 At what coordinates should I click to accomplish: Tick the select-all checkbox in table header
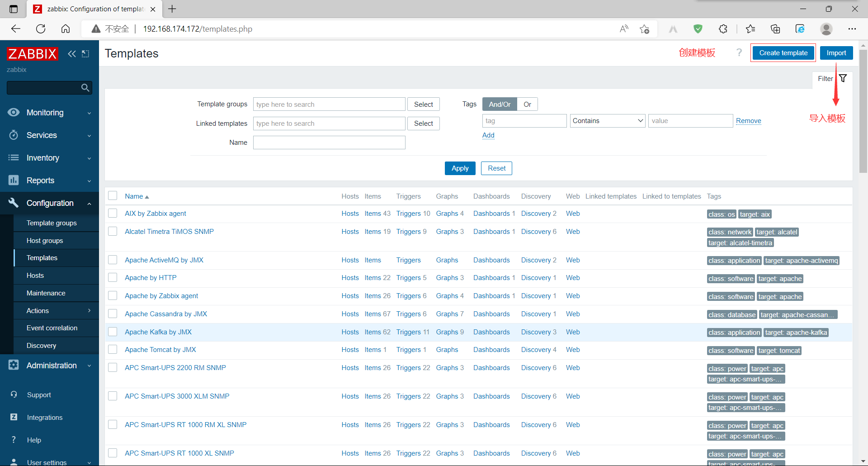click(x=113, y=195)
